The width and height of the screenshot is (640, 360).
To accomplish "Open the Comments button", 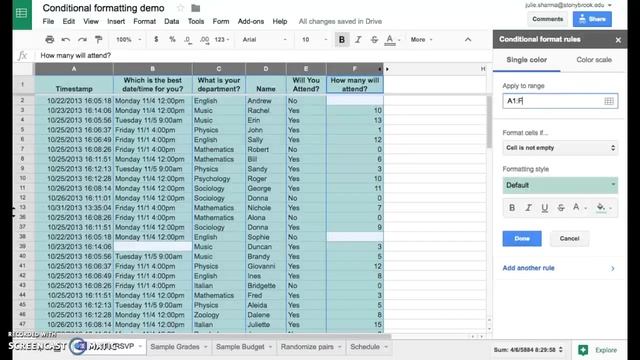I will pyautogui.click(x=547, y=19).
